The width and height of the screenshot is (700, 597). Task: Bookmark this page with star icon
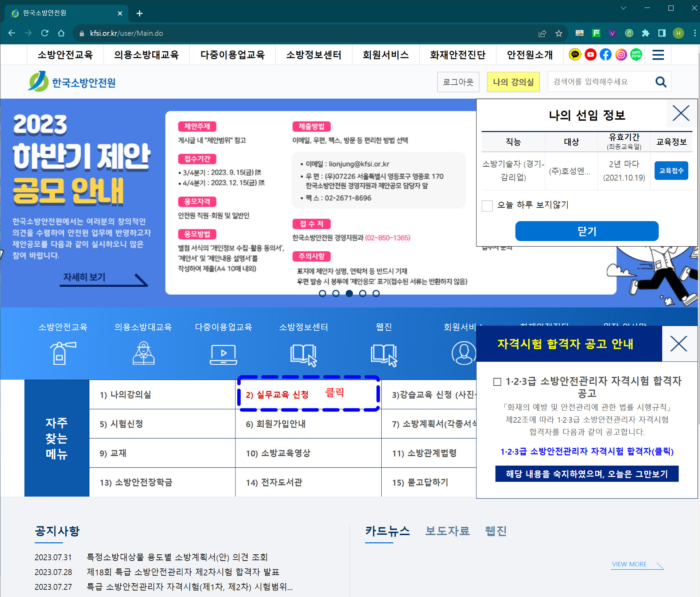pyautogui.click(x=559, y=34)
